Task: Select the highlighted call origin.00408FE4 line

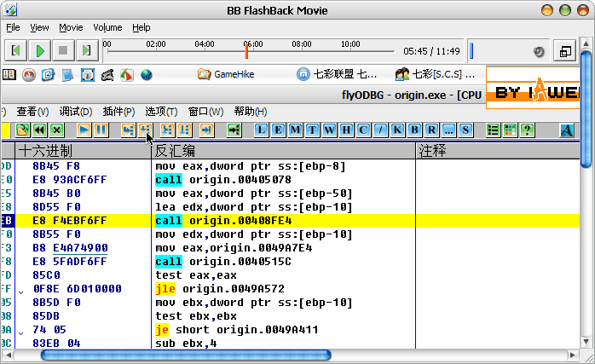Action: click(223, 221)
